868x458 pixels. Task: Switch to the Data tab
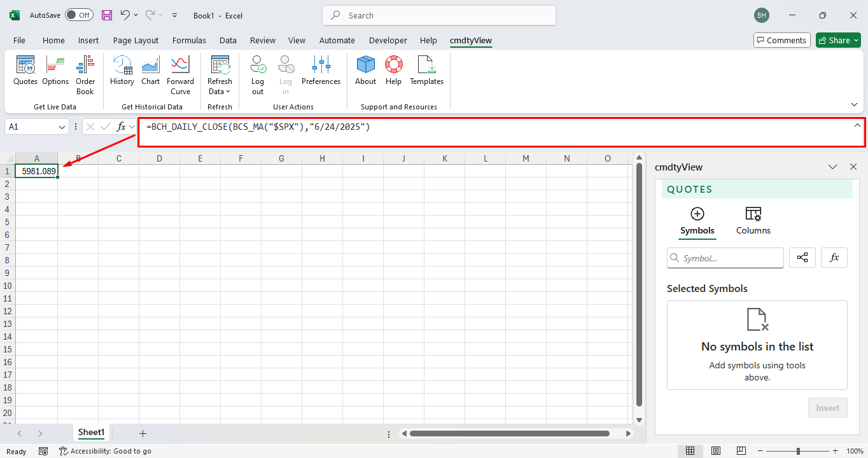pos(228,40)
